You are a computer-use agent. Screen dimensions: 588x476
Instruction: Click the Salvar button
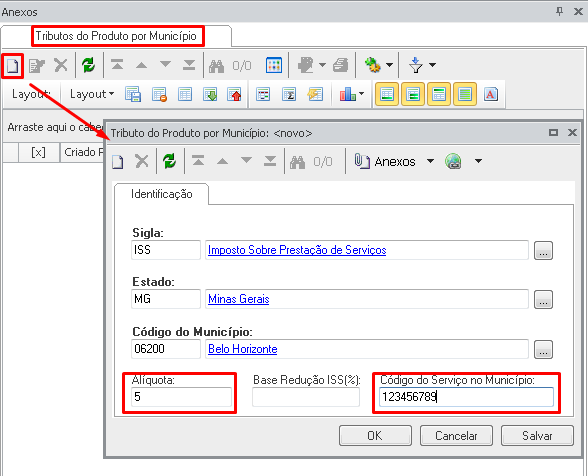pos(537,435)
